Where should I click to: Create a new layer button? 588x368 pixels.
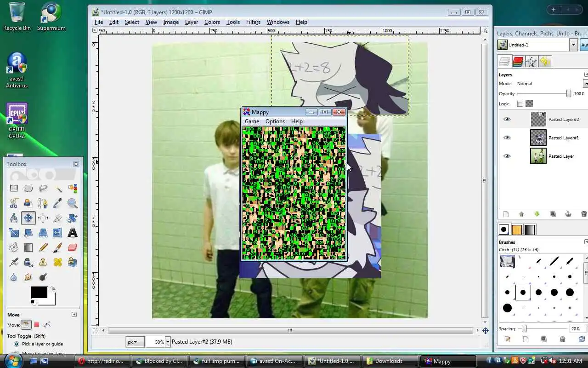506,214
